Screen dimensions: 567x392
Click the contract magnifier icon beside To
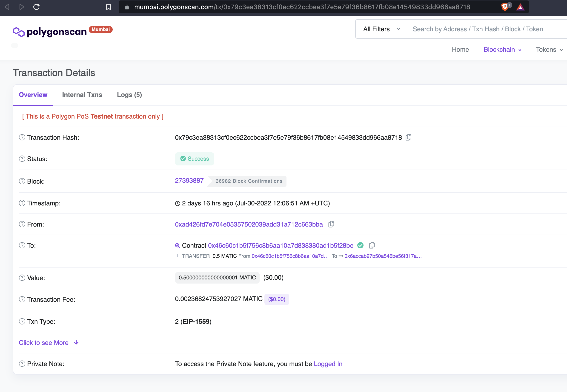178,246
